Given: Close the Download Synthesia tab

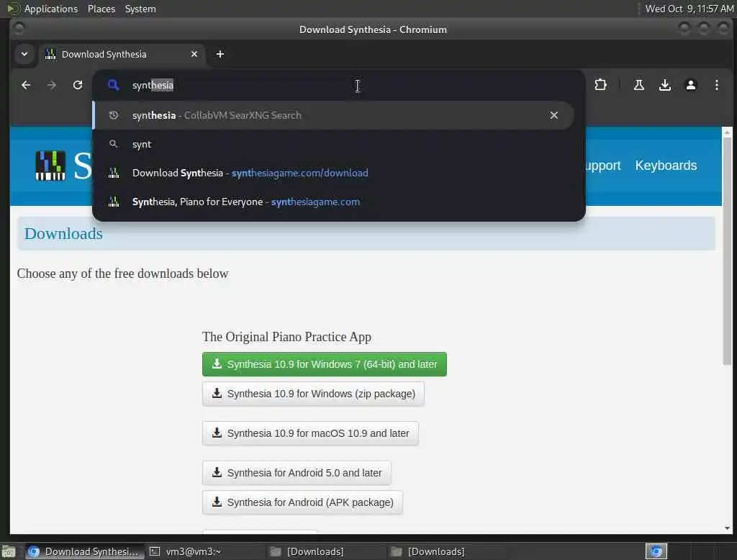Looking at the screenshot, I should pos(194,54).
